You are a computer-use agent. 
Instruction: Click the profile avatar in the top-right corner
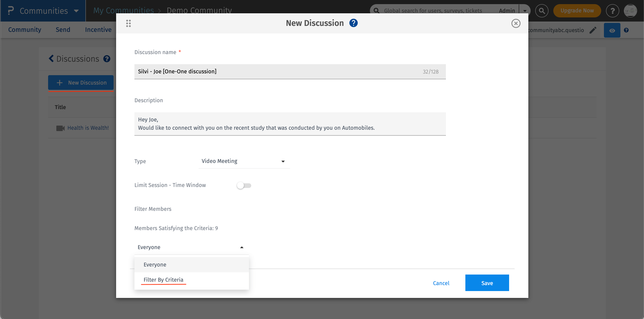click(630, 11)
